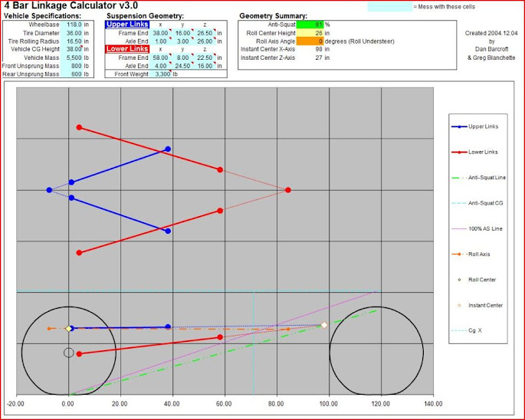
Task: Click the x-axis label 140.00
Action: coord(433,404)
